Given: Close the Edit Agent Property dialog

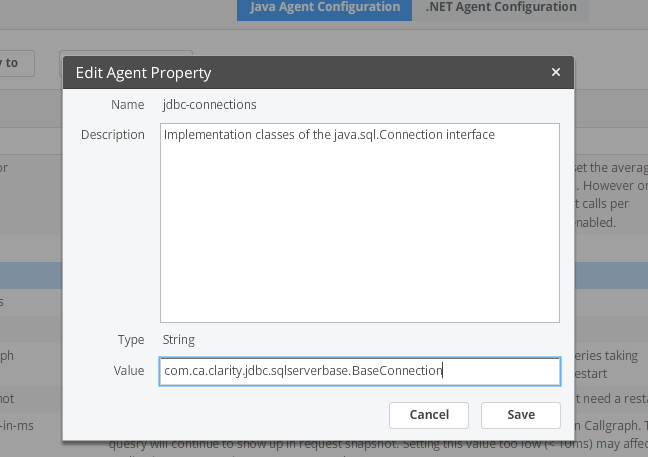Looking at the screenshot, I should pyautogui.click(x=556, y=72).
